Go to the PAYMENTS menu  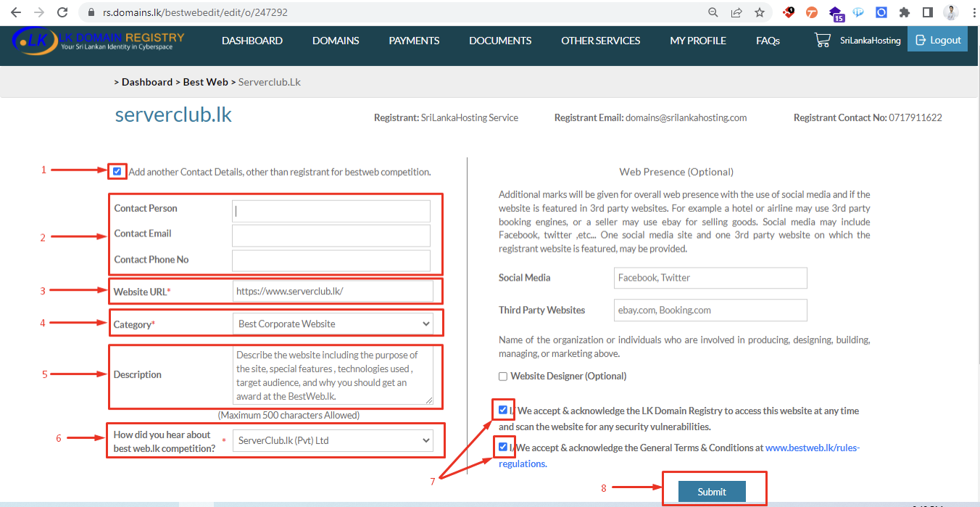(x=414, y=41)
